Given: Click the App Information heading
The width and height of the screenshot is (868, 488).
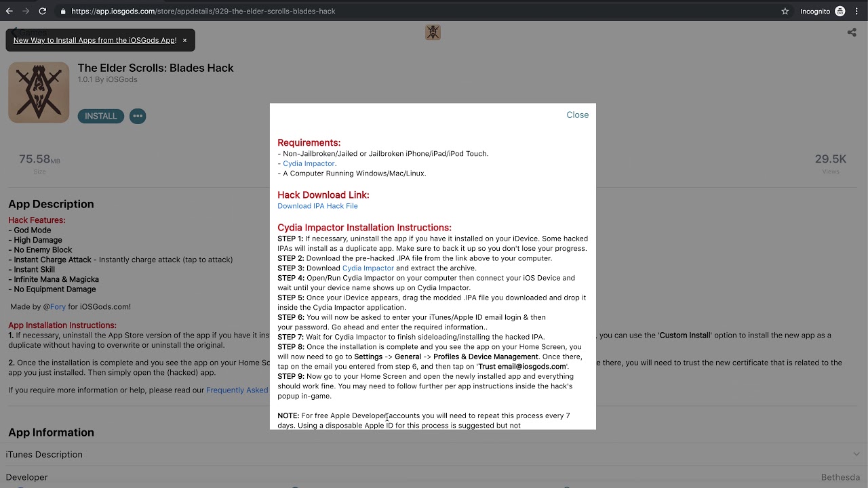Looking at the screenshot, I should [x=51, y=432].
